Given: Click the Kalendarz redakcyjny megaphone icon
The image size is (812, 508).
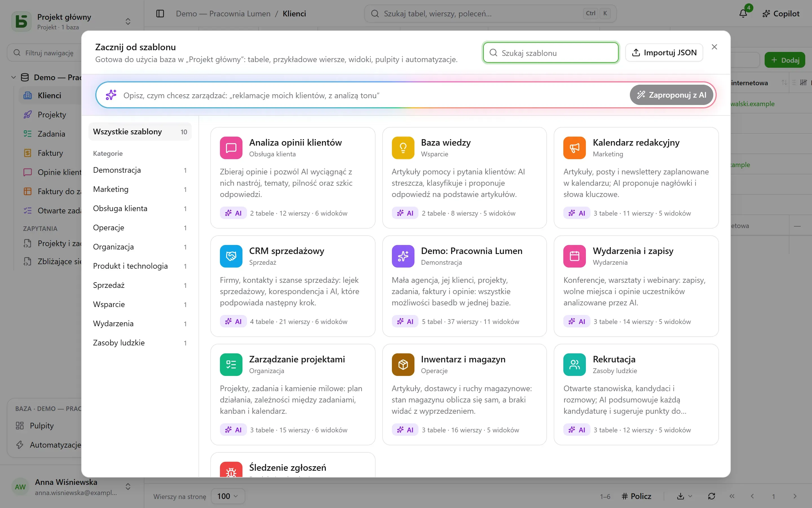Looking at the screenshot, I should (574, 148).
